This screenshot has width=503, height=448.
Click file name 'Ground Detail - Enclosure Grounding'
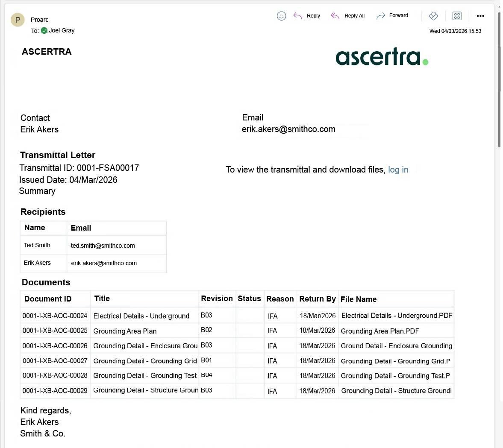[397, 346]
